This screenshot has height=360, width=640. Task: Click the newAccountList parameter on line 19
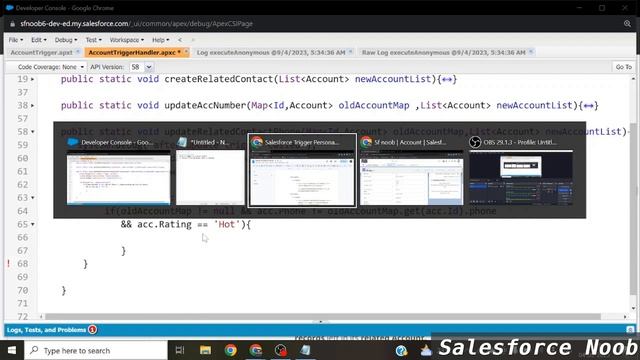click(x=393, y=79)
